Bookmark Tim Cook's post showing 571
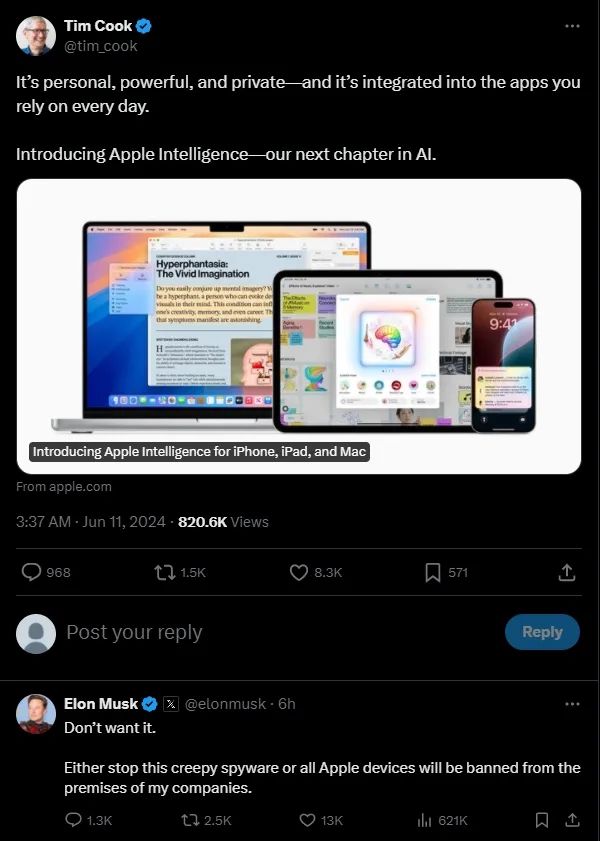 (446, 572)
